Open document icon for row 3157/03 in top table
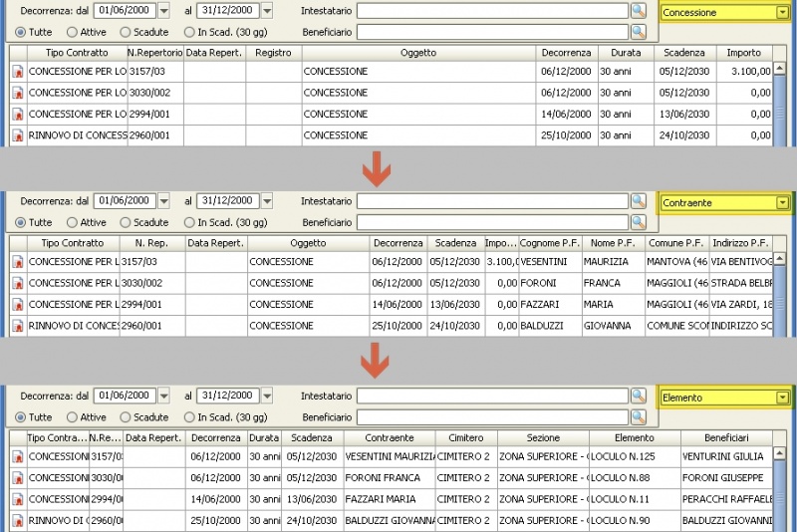The width and height of the screenshot is (797, 532). tap(17, 72)
